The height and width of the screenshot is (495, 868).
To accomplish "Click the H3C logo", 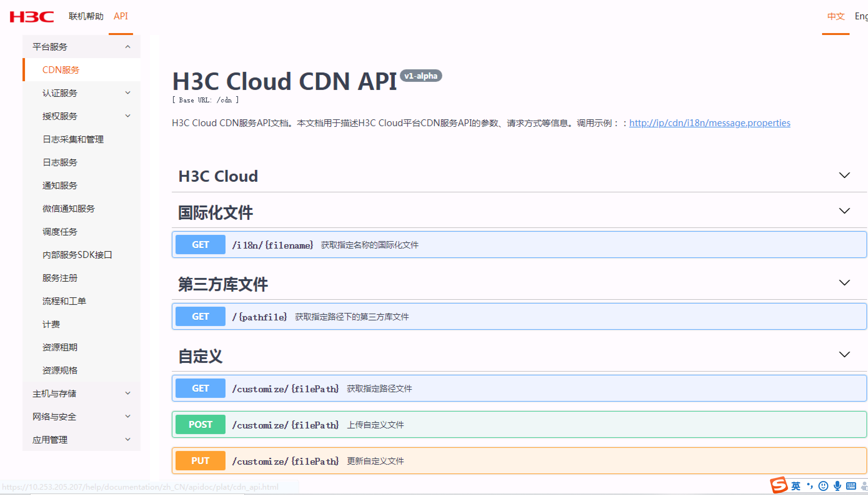I will (x=32, y=16).
